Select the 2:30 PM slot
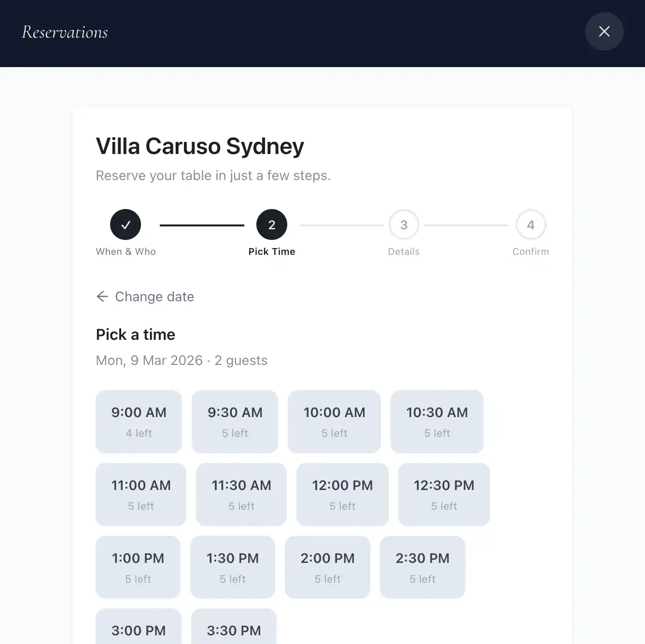645x644 pixels. 422,567
